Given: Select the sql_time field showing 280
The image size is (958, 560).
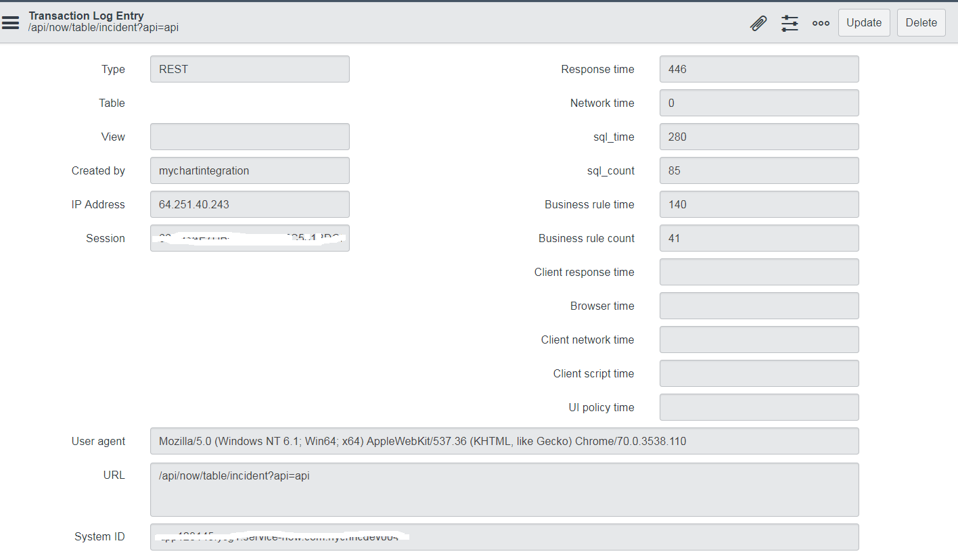Looking at the screenshot, I should pos(758,137).
